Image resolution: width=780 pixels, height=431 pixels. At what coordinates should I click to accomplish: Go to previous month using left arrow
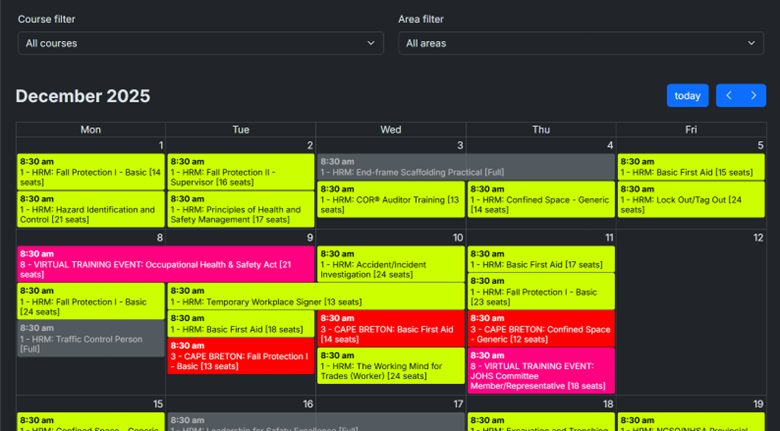(729, 95)
